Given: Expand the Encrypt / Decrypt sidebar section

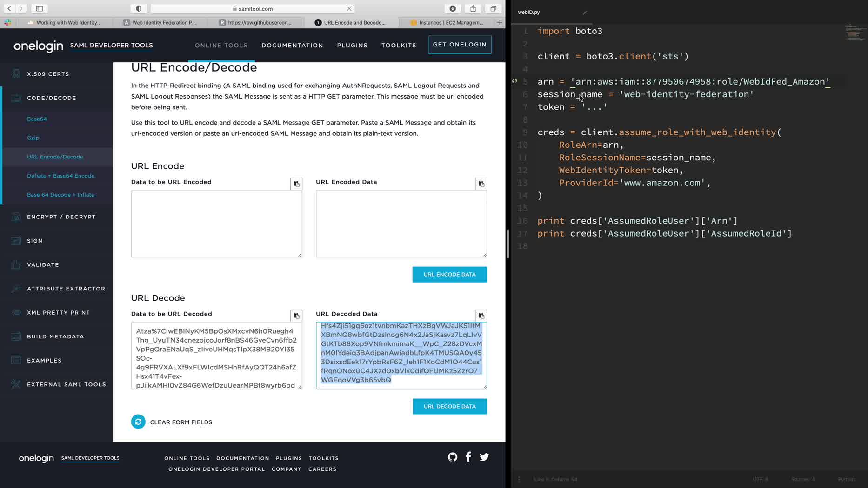Looking at the screenshot, I should (61, 217).
